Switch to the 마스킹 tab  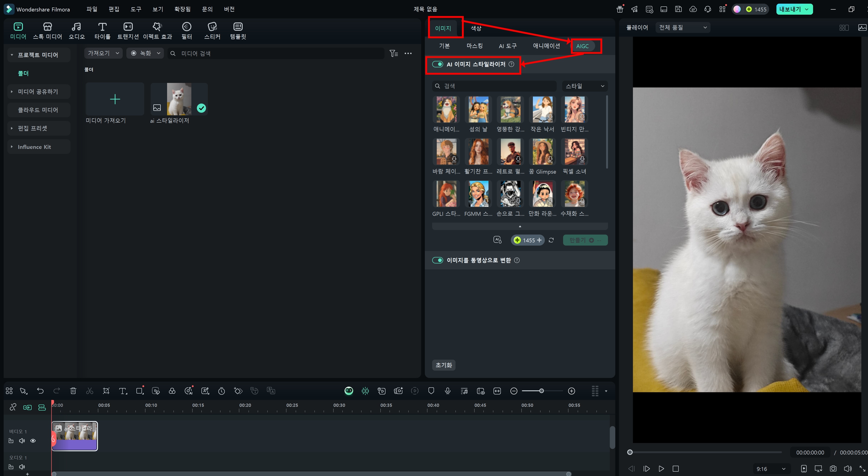point(475,46)
